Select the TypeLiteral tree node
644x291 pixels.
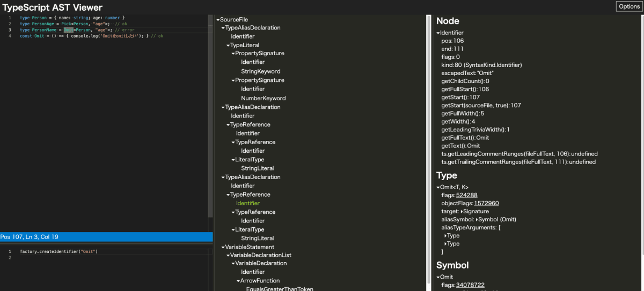point(245,46)
